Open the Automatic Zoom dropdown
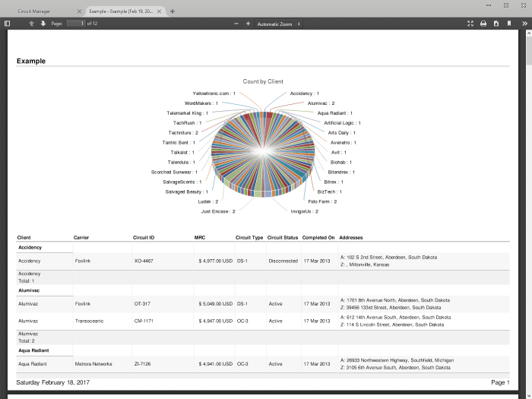 coord(278,24)
